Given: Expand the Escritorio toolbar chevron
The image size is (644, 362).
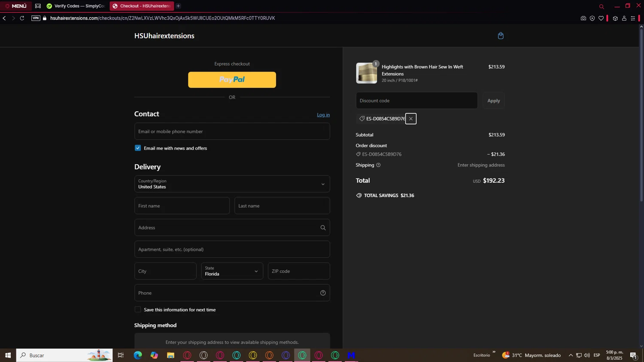Looking at the screenshot, I should 494,353.
